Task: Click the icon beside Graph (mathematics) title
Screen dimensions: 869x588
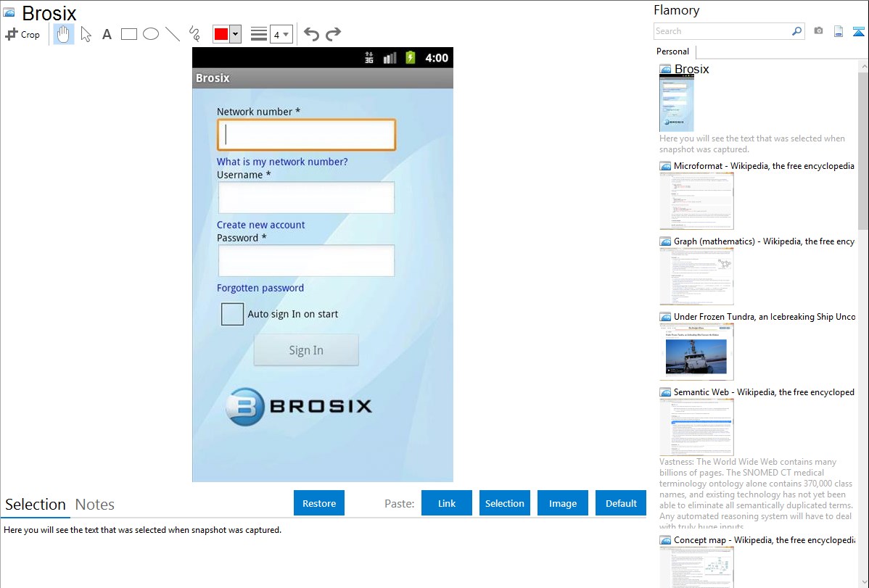Action: click(x=665, y=241)
